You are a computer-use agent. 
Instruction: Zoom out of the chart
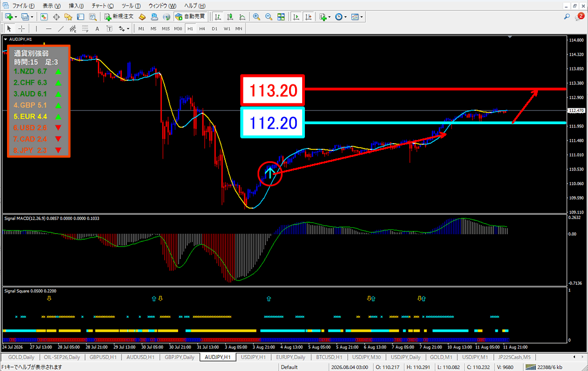click(268, 17)
